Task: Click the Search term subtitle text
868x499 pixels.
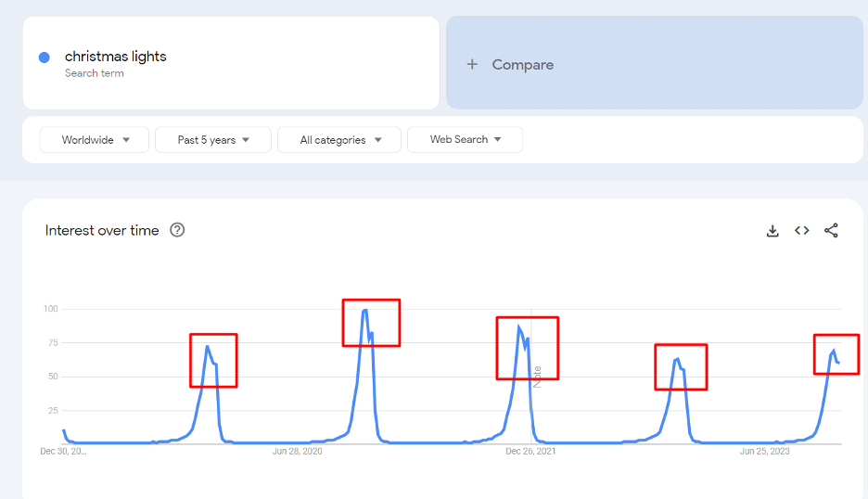Action: click(x=94, y=73)
